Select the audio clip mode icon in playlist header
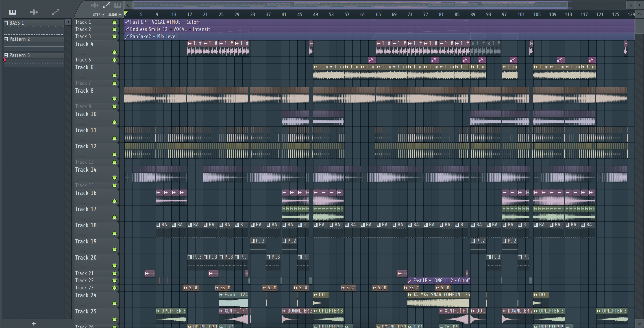Image resolution: width=644 pixels, height=328 pixels. click(x=95, y=5)
